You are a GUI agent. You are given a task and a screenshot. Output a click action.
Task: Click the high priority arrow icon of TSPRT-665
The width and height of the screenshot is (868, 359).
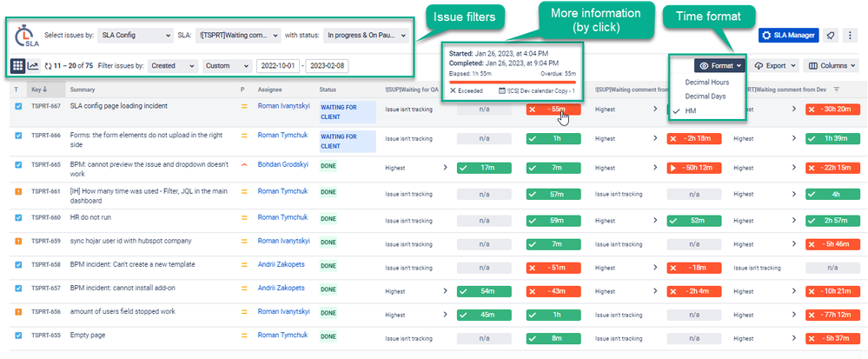point(243,164)
